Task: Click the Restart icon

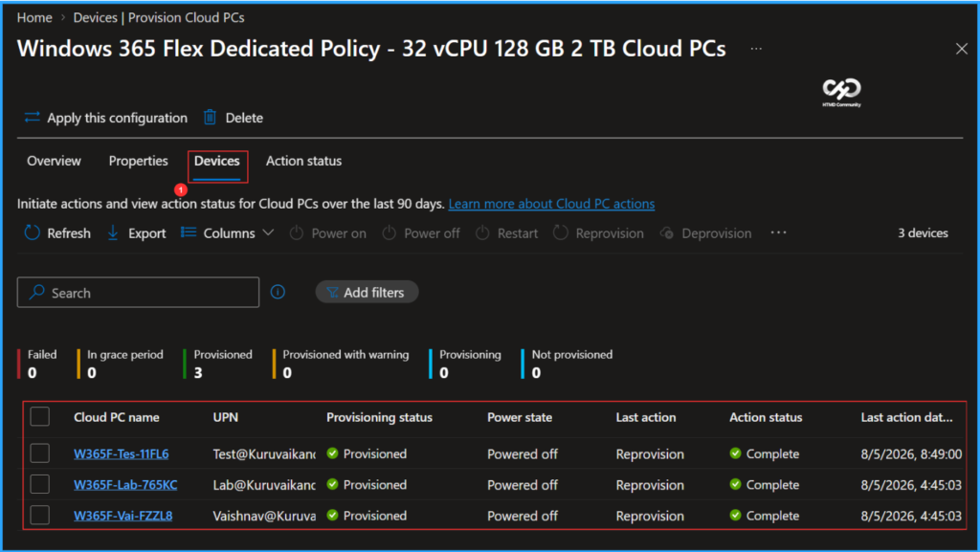Action: pyautogui.click(x=482, y=232)
